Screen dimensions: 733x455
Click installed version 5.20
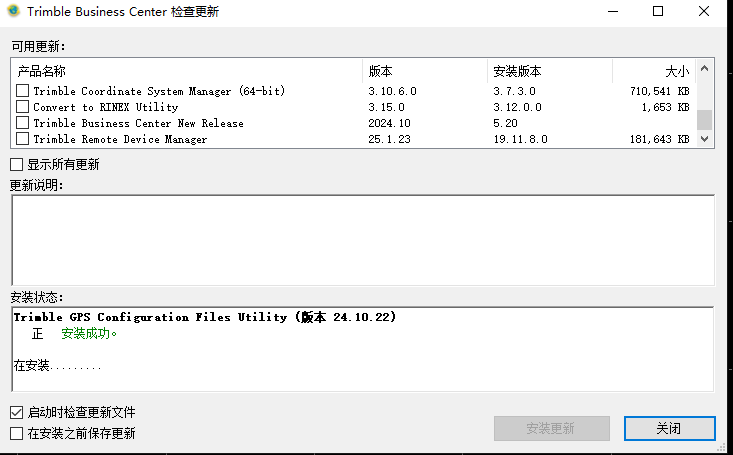(505, 123)
